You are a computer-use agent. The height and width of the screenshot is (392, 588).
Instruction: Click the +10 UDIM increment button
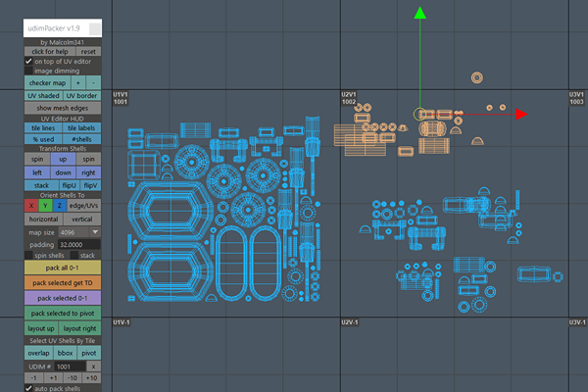click(91, 377)
